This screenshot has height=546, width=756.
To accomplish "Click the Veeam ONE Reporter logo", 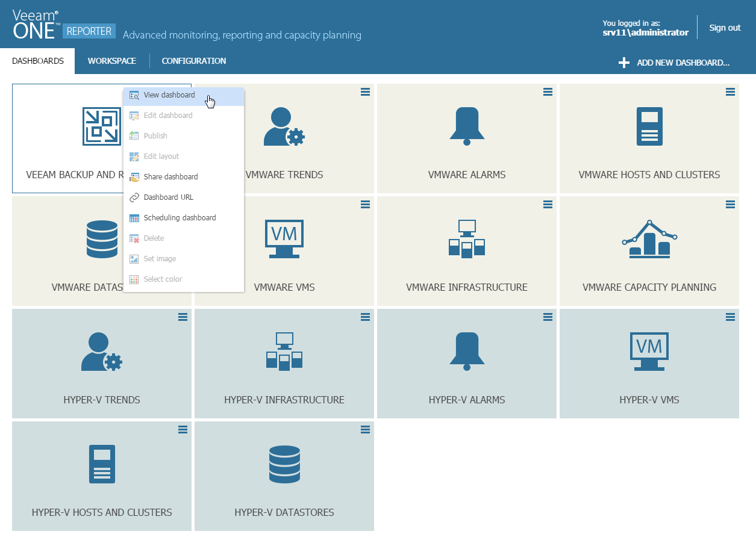I will 63,25.
